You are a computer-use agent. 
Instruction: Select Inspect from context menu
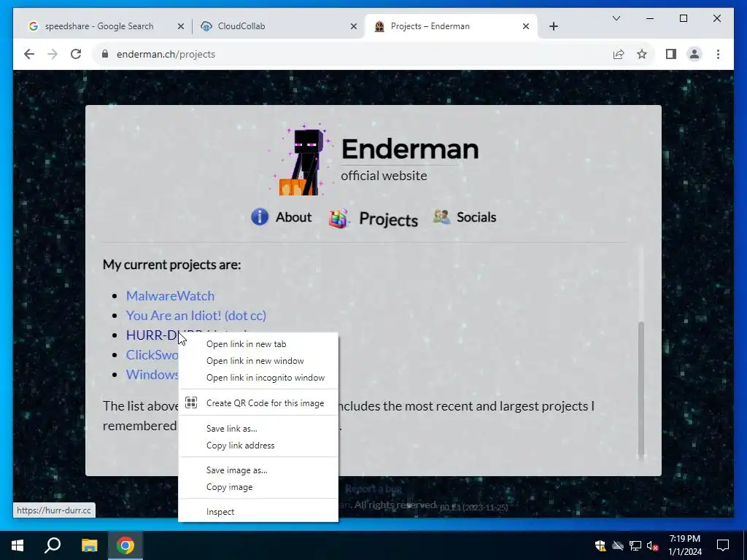pyautogui.click(x=258, y=512)
